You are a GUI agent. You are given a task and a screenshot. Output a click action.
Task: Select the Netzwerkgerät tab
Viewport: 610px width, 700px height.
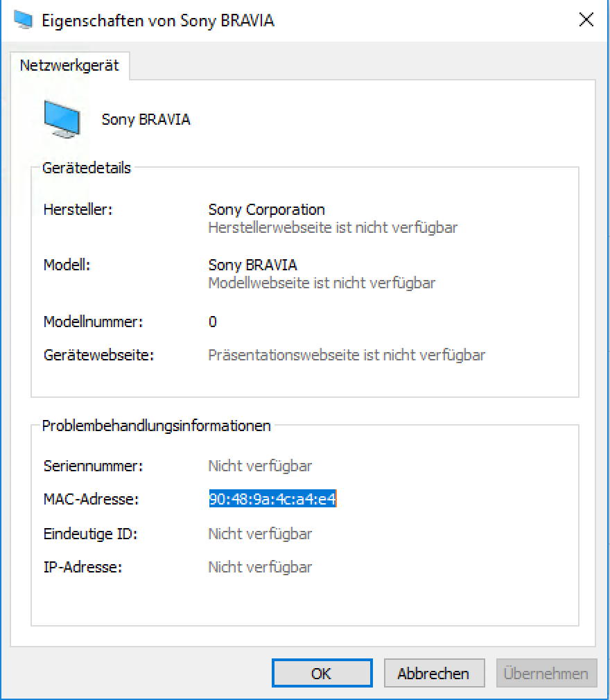click(69, 66)
